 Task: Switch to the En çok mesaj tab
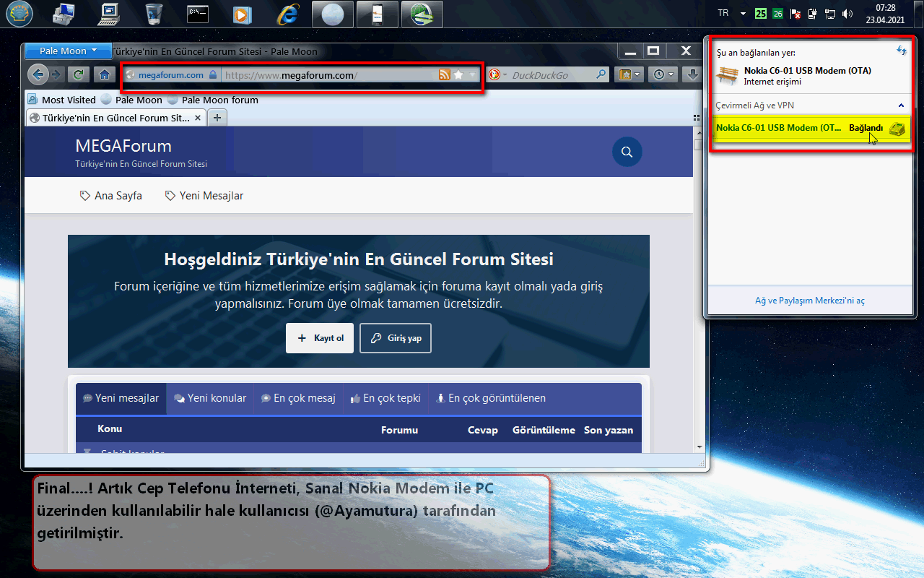pyautogui.click(x=298, y=398)
